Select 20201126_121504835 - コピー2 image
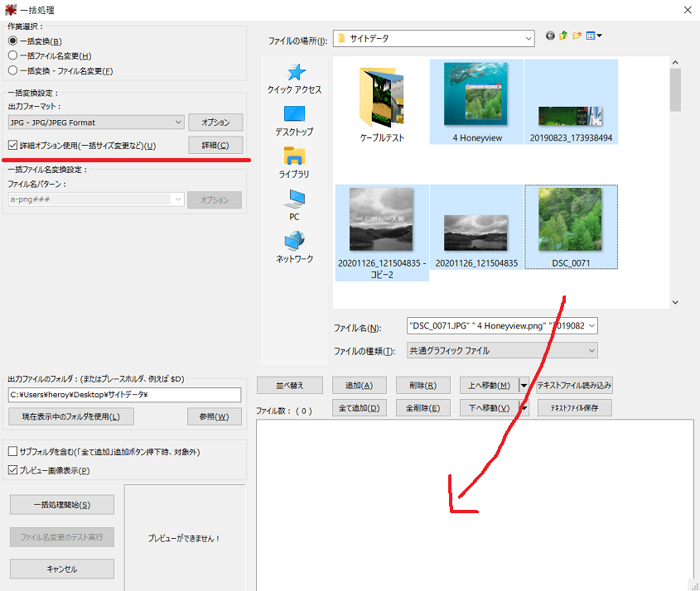Screen dimensions: 700x591 pos(382,233)
